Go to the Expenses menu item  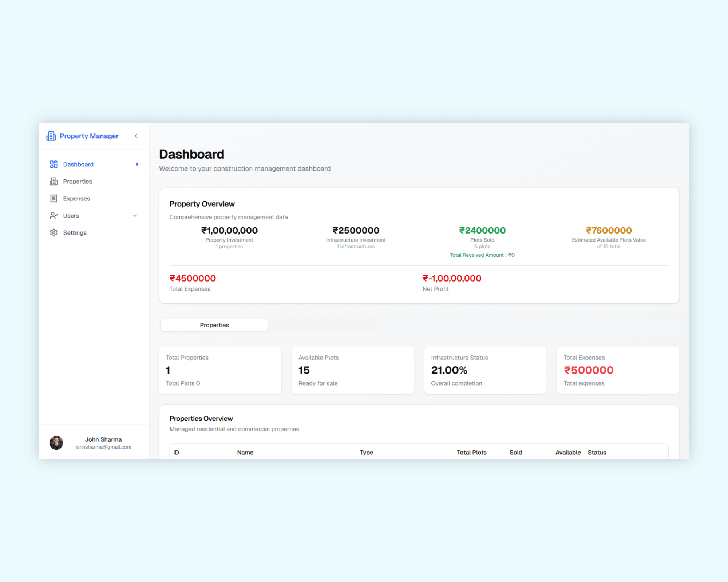click(x=76, y=199)
